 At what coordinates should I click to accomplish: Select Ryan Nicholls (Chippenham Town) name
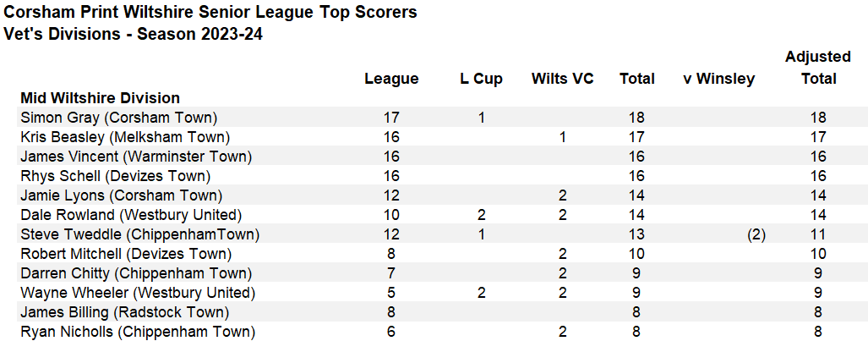137,332
